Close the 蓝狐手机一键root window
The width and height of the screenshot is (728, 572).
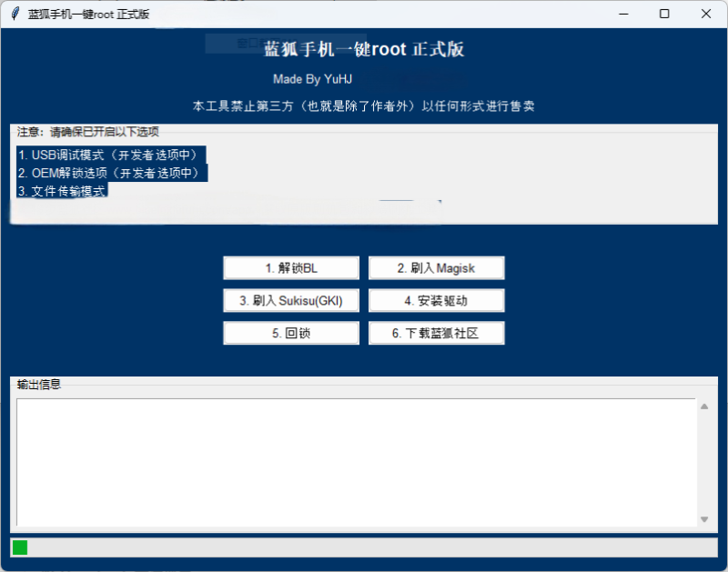point(706,14)
